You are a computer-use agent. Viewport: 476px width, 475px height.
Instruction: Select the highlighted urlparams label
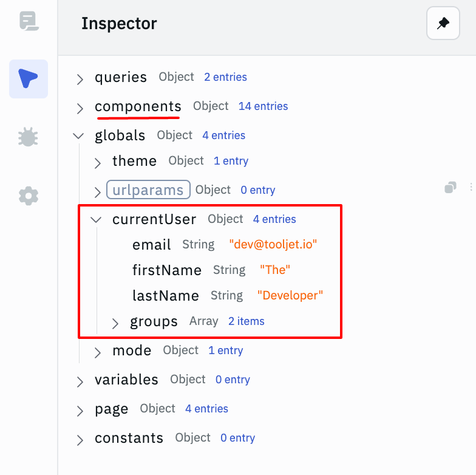click(x=148, y=190)
